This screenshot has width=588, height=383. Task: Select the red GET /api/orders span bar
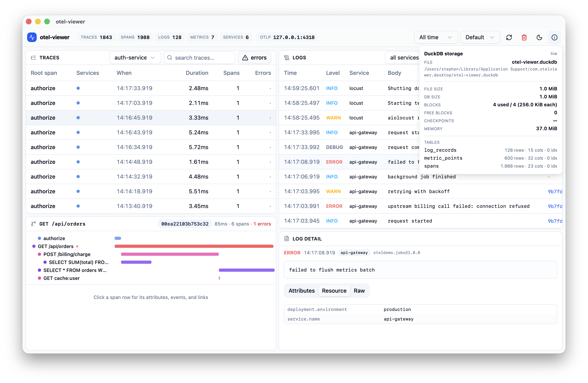[194, 246]
